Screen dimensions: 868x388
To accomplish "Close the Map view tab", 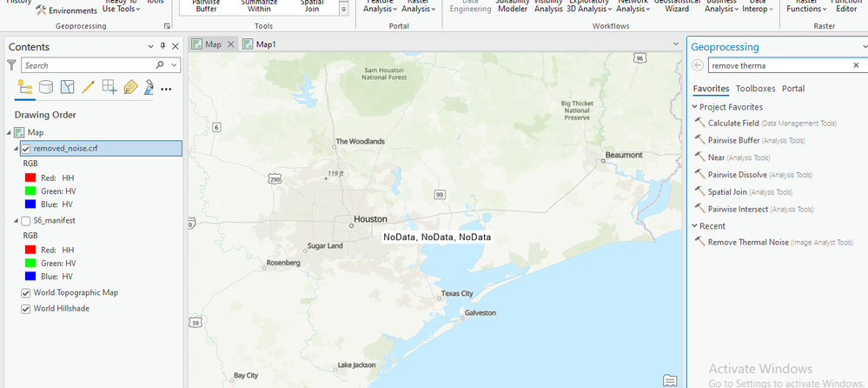I will coord(231,44).
